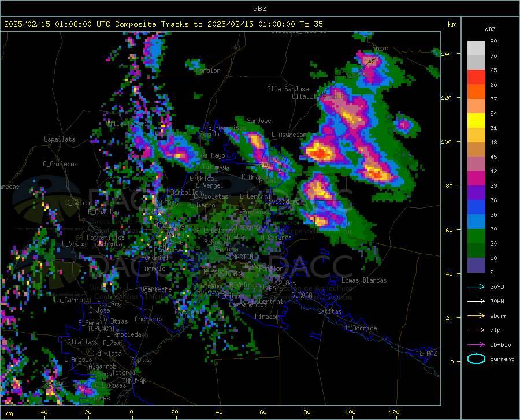The width and height of the screenshot is (520, 420).
Task: Select the bright yellow 51–54 dBZ swatch
Action: [x=476, y=120]
